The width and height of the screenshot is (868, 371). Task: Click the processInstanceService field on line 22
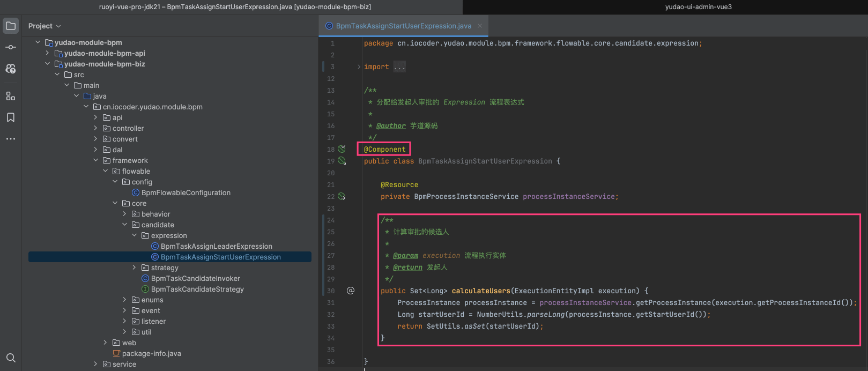coord(568,197)
